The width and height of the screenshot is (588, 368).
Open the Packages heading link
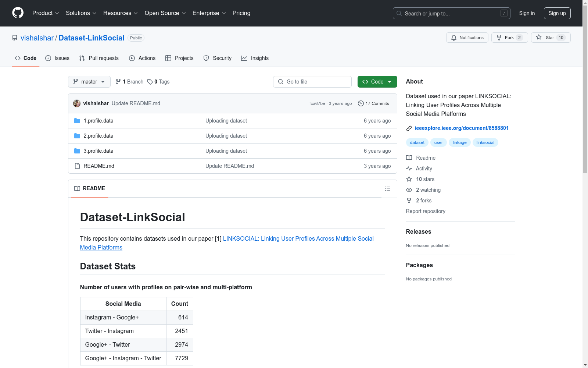click(419, 265)
